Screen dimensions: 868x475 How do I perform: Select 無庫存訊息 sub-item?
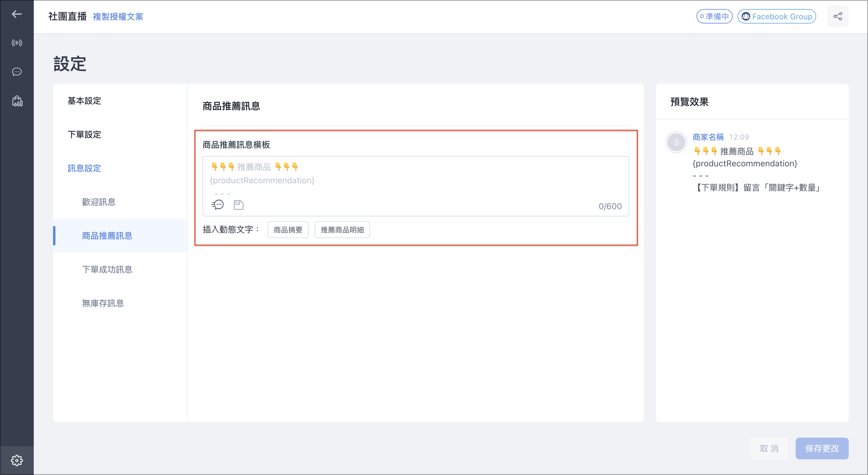[103, 303]
